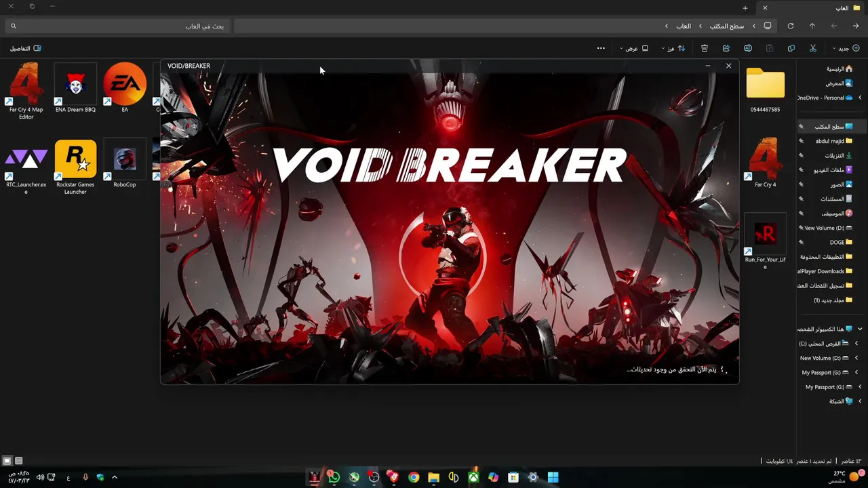
Task: Expand the OneDrive - Personal tree node
Action: [x=860, y=98]
